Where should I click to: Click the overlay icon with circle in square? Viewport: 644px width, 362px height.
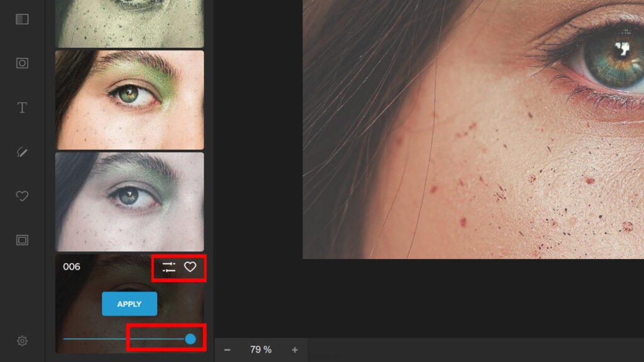pos(22,63)
